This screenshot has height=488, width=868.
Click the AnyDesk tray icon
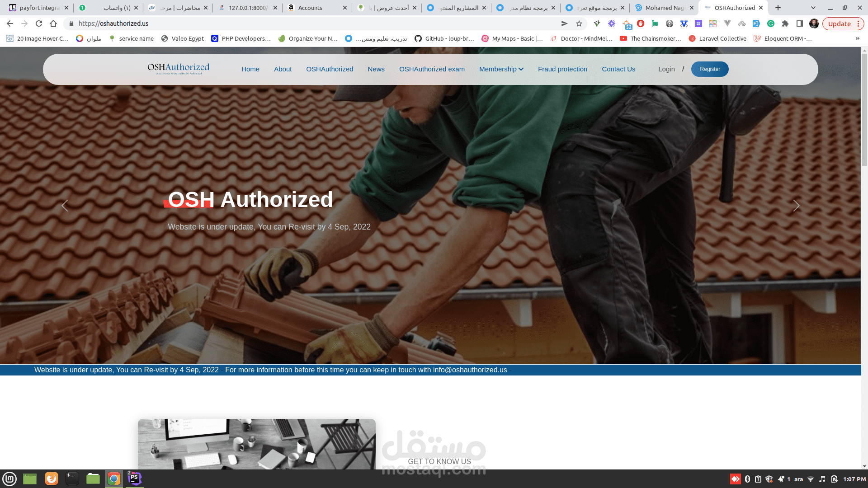coord(736,479)
